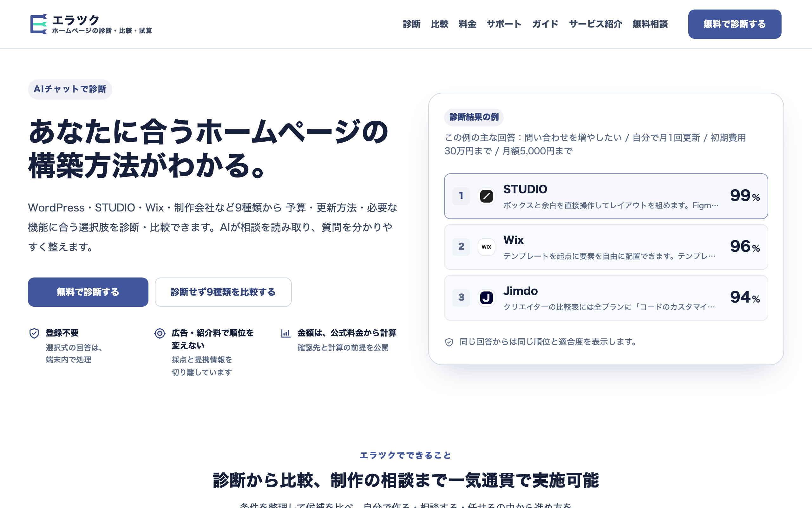Click the 99% match score
Viewport: 812px width, 508px height.
point(745,196)
